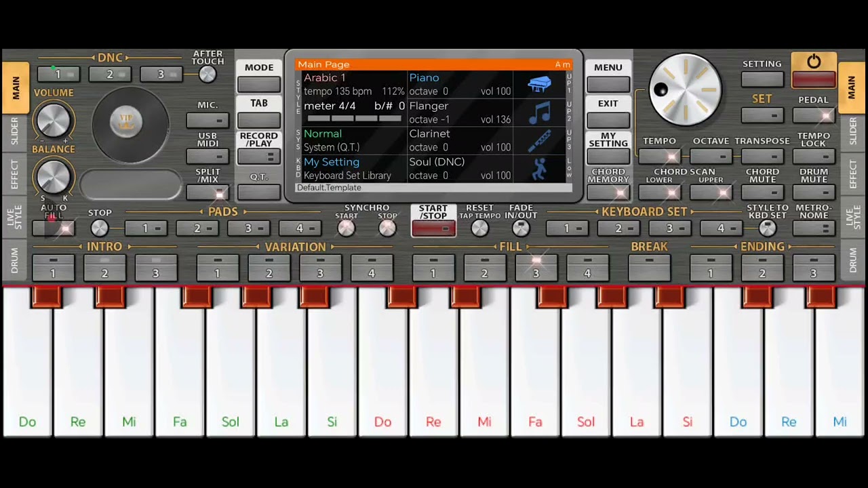This screenshot has width=868, height=488.
Task: Click the SETTING button
Action: [762, 79]
